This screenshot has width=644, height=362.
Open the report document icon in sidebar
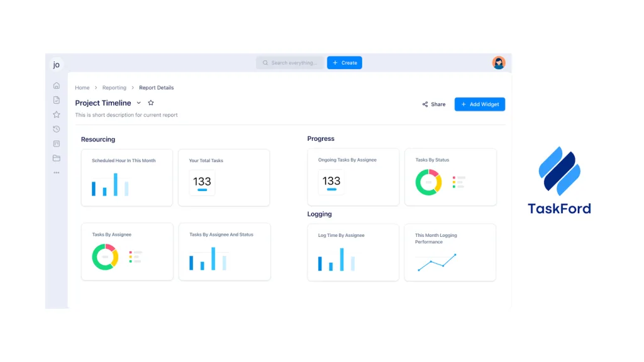point(57,100)
